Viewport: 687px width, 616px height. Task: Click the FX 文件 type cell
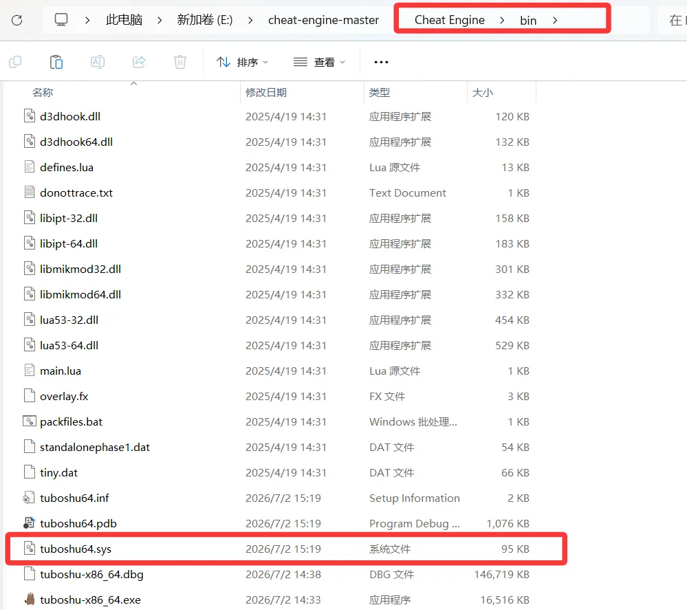pyautogui.click(x=387, y=397)
